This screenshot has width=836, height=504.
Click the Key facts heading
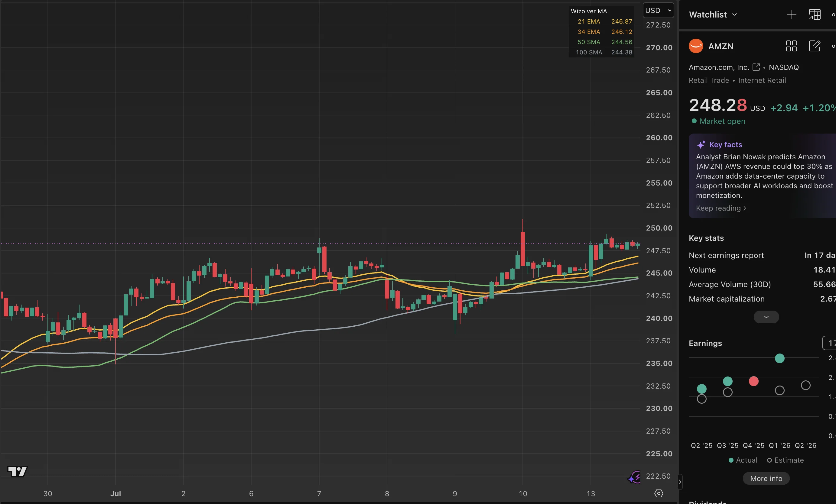725,144
